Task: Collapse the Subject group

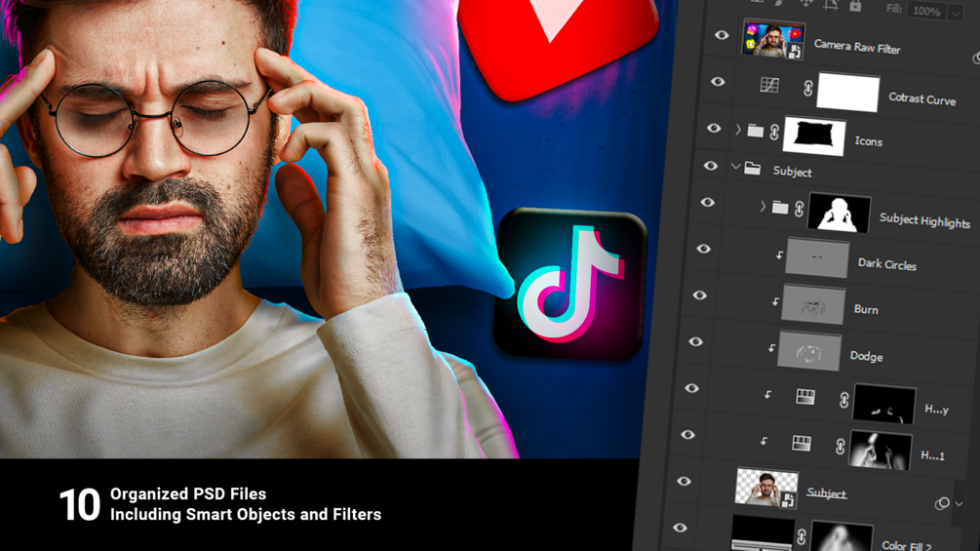Action: [x=735, y=167]
